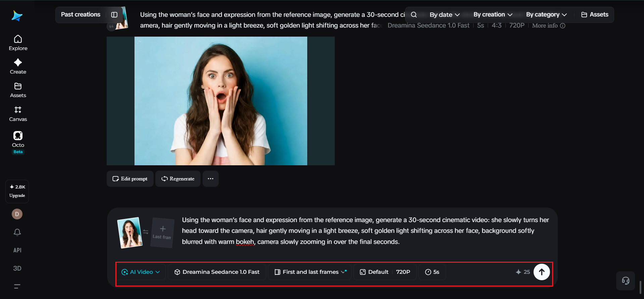Expand the By date filter dropdown
Viewport: 644px width, 299px height.
pyautogui.click(x=444, y=15)
